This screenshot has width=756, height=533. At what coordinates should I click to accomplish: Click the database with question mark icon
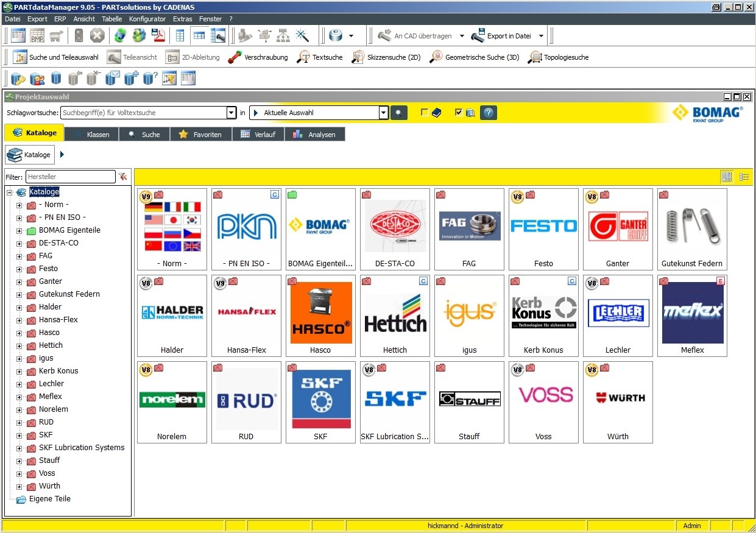(150, 78)
